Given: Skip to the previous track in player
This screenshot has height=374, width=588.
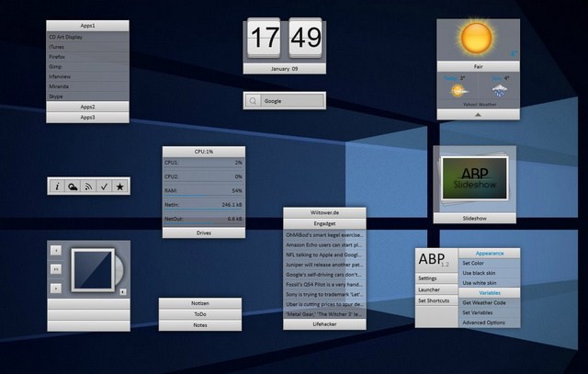Looking at the screenshot, I should pyautogui.click(x=55, y=249).
